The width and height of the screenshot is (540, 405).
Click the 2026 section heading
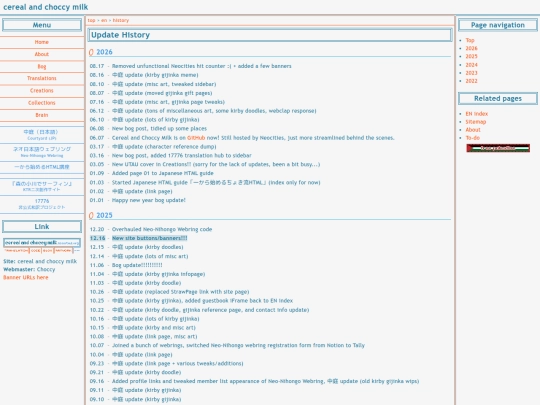click(x=104, y=52)
